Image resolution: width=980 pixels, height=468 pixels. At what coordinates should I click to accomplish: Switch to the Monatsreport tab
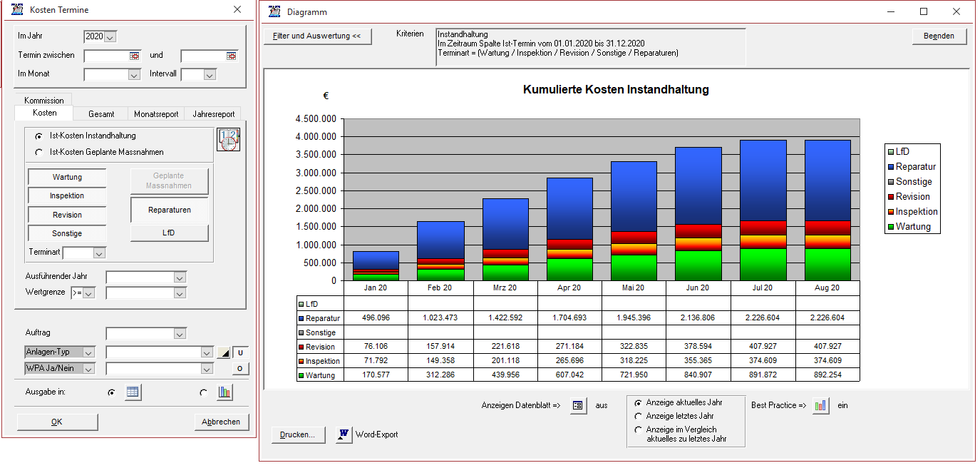click(x=156, y=113)
